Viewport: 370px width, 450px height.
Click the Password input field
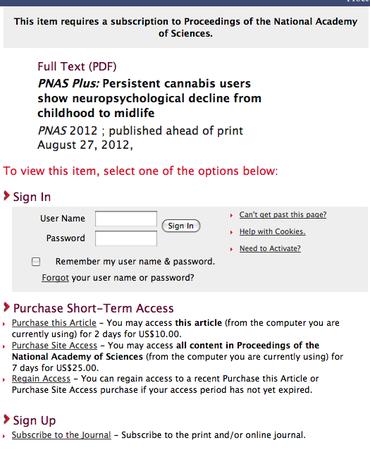pyautogui.click(x=126, y=239)
